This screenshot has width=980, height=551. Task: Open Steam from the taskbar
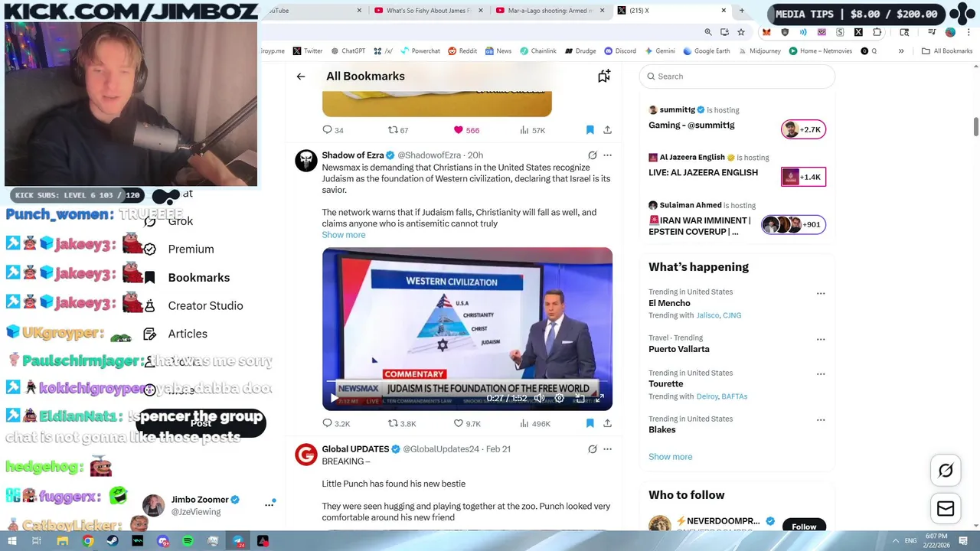tap(113, 541)
